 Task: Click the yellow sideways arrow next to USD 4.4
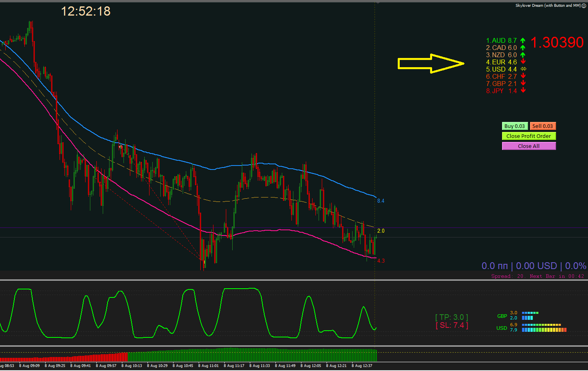pos(523,69)
